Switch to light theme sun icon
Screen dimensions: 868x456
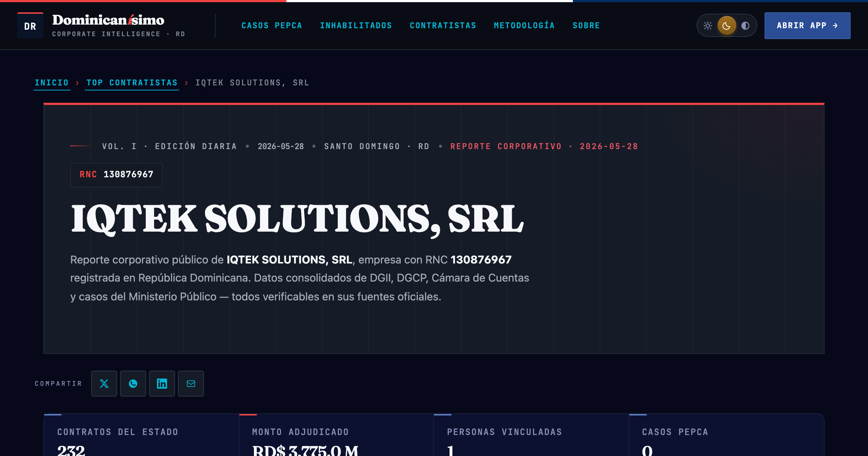tap(708, 25)
